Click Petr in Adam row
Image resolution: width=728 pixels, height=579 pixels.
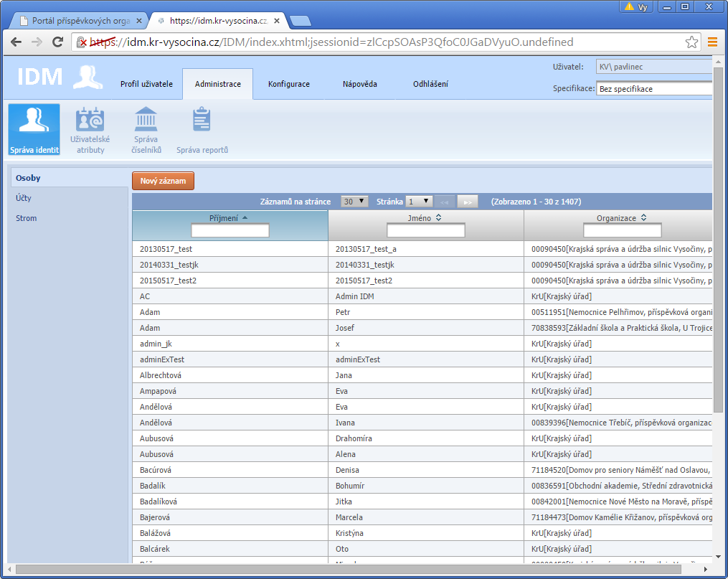point(426,312)
